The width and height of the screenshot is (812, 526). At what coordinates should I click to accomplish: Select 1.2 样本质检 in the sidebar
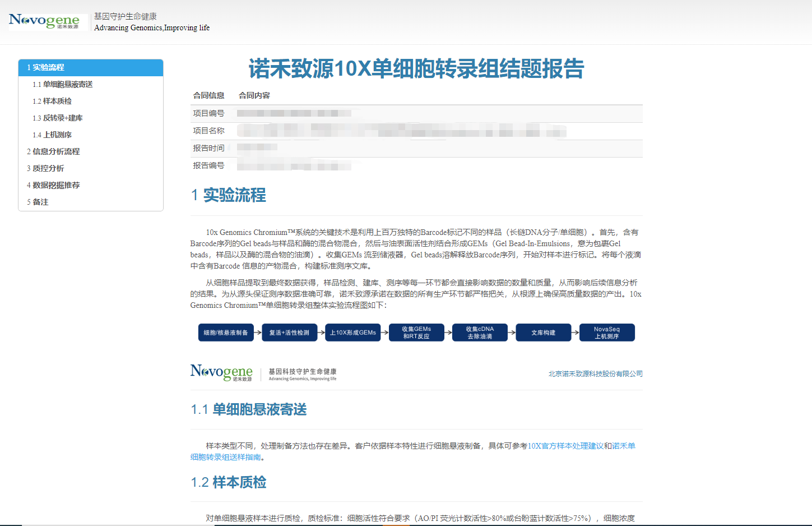tap(52, 101)
